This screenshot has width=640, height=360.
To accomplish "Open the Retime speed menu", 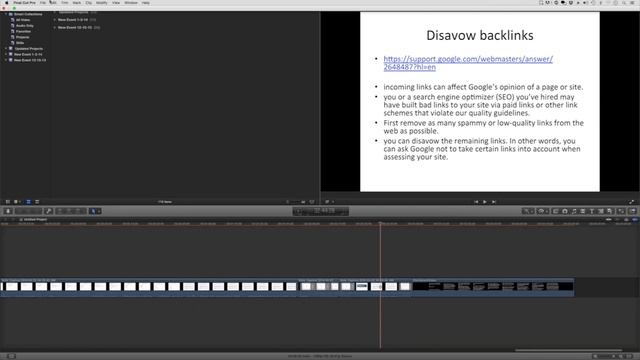I will [542, 211].
